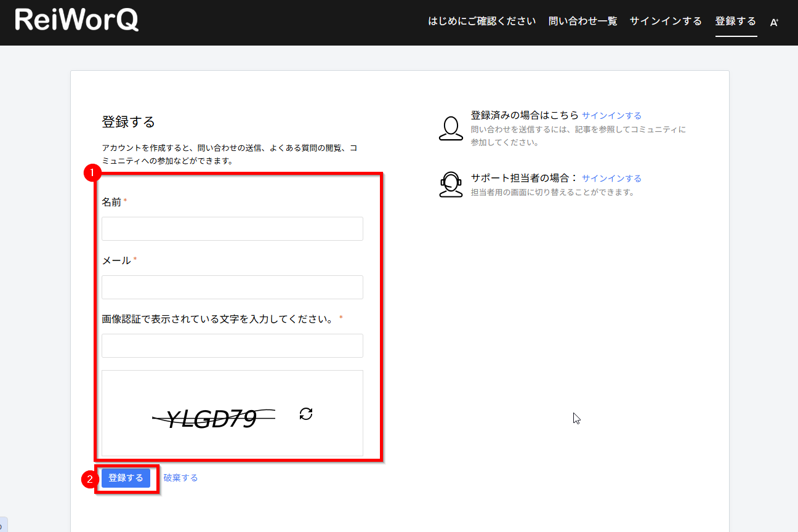
Task: Focus the メール input field
Action: [x=232, y=287]
